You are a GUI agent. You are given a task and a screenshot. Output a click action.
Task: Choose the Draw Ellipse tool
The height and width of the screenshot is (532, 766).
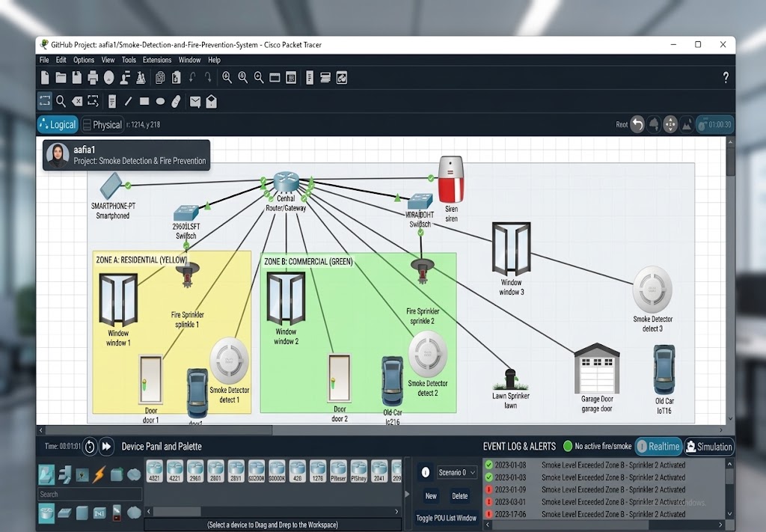click(160, 101)
